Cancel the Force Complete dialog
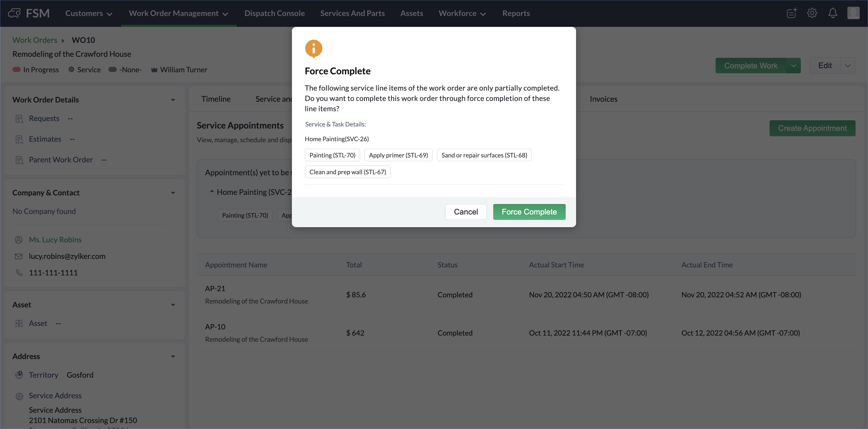868x429 pixels. (466, 212)
